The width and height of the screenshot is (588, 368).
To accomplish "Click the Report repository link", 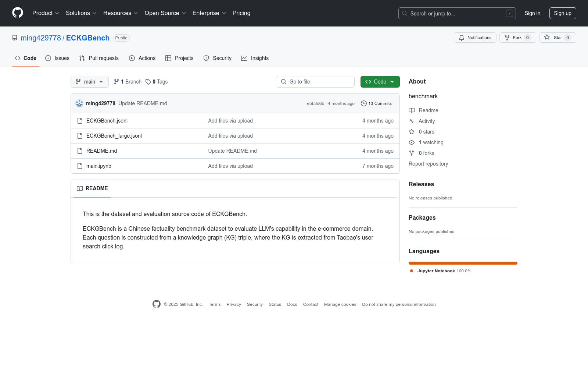I will tap(428, 164).
